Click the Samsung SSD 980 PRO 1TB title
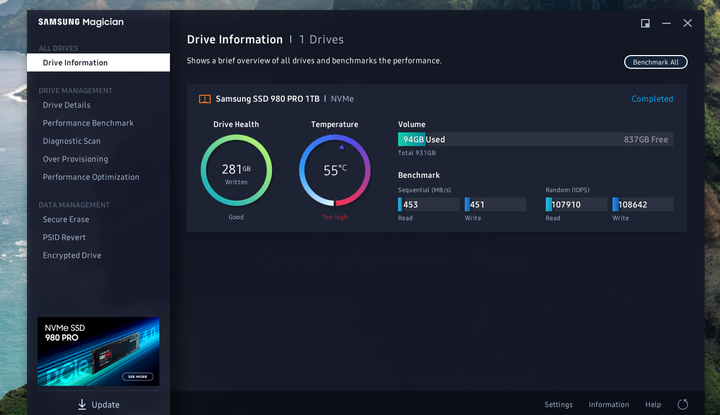The width and height of the screenshot is (720, 415). (x=267, y=99)
